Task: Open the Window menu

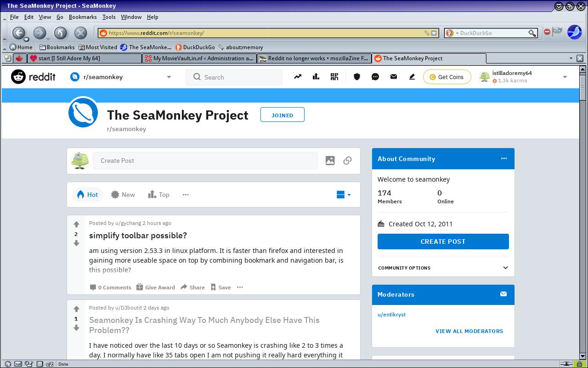Action: click(x=131, y=17)
